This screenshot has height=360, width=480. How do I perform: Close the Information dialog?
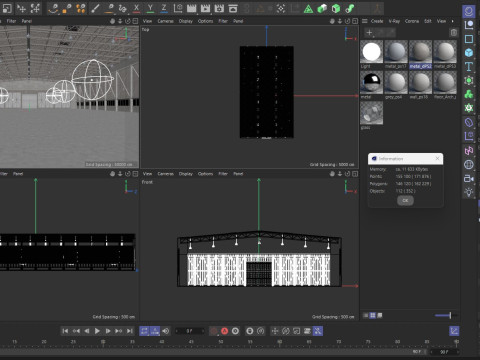(437, 159)
